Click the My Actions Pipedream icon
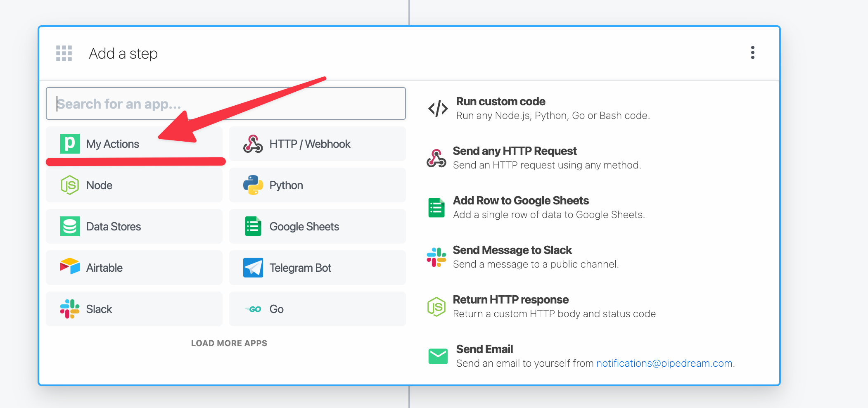Screen dimensions: 868x408 [70, 144]
